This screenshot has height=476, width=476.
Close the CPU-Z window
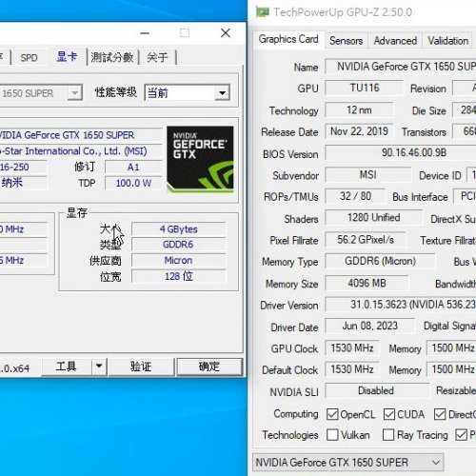coord(226,32)
